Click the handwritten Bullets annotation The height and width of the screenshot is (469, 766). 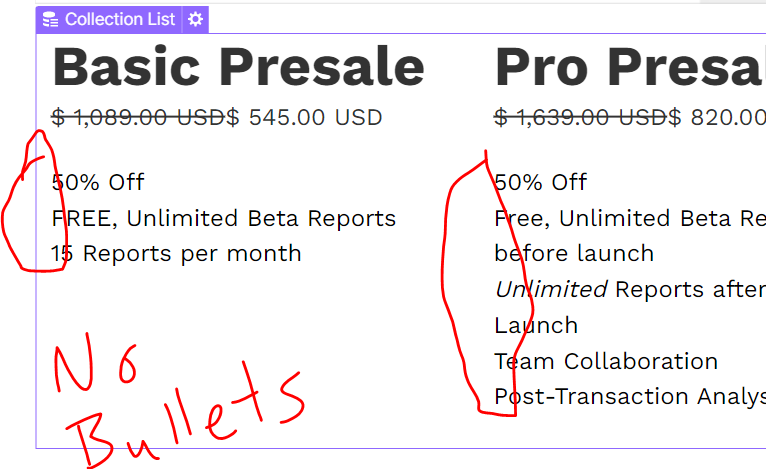[186, 415]
